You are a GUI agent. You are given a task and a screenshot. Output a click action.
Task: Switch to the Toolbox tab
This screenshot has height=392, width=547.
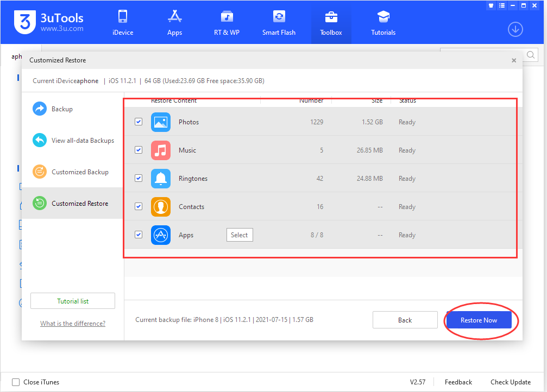click(331, 22)
